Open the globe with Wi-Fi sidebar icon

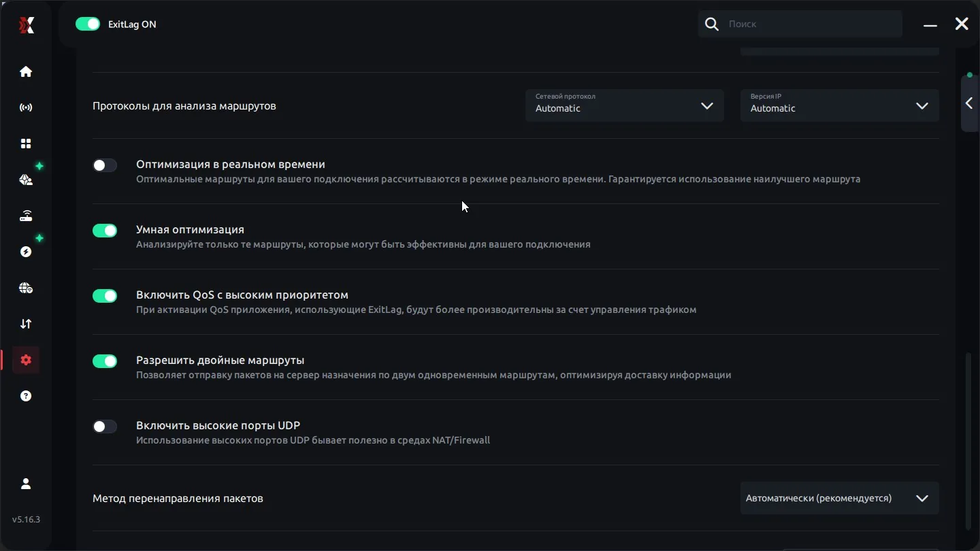[26, 288]
